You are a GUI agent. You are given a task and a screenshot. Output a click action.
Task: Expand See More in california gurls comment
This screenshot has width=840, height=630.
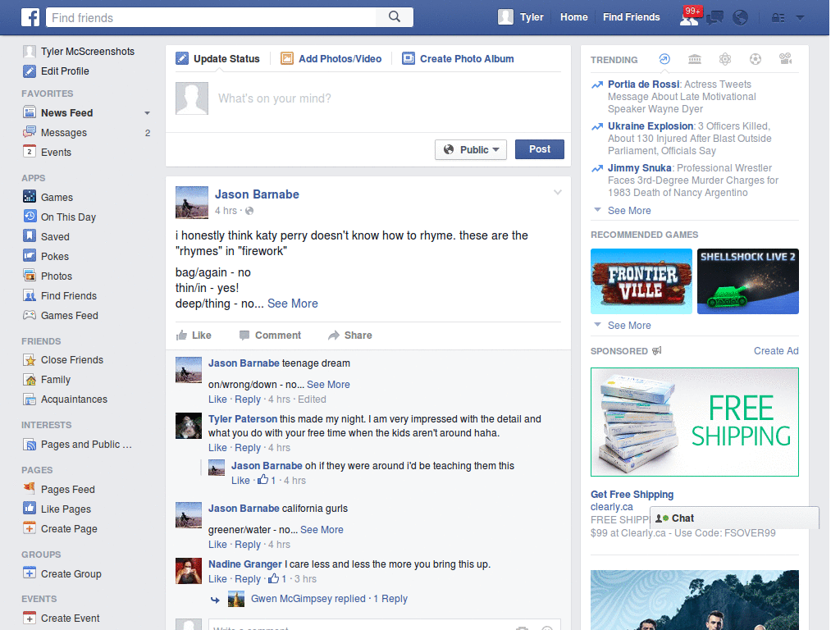click(322, 529)
